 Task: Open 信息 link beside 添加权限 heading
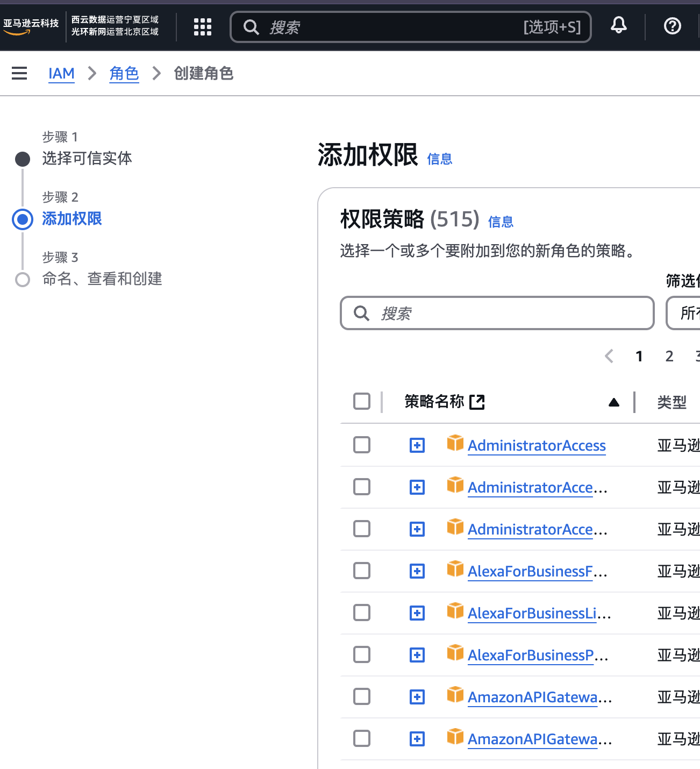pos(440,159)
